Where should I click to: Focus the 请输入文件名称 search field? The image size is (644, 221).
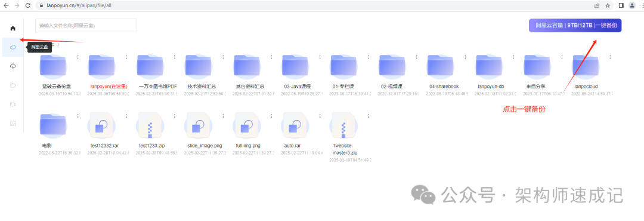86,26
